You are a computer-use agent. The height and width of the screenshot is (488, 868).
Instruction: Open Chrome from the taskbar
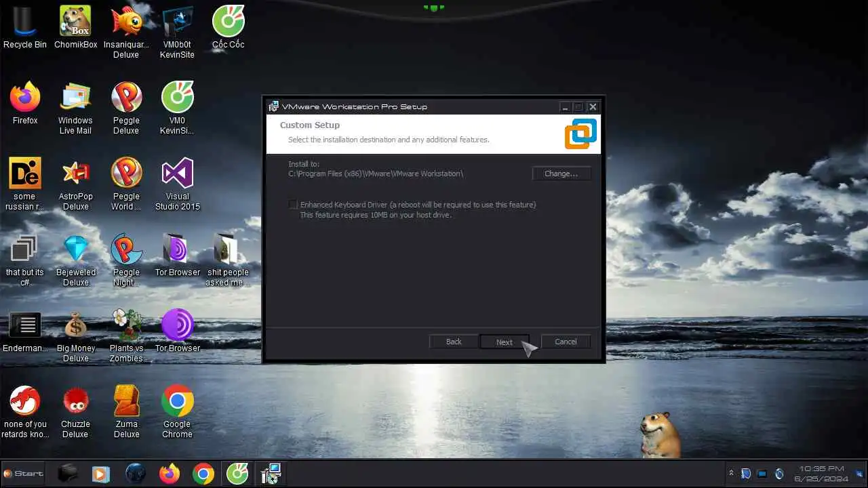[203, 473]
